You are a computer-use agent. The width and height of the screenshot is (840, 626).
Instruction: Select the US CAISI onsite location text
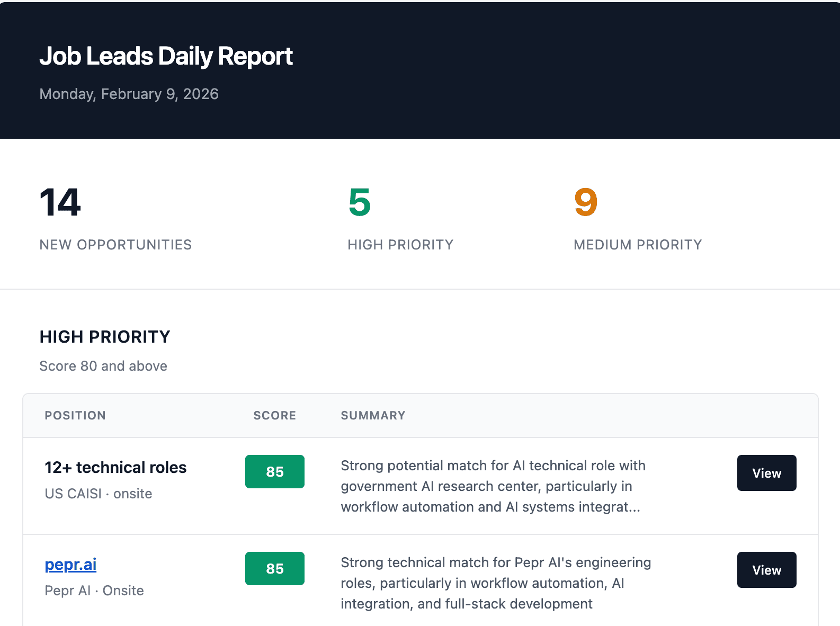click(x=98, y=493)
